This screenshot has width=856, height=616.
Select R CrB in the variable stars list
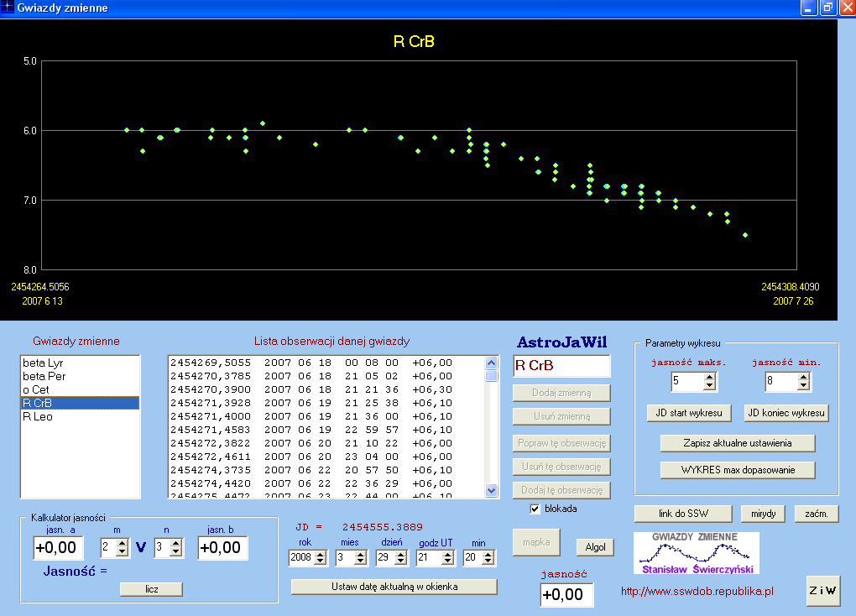[80, 403]
